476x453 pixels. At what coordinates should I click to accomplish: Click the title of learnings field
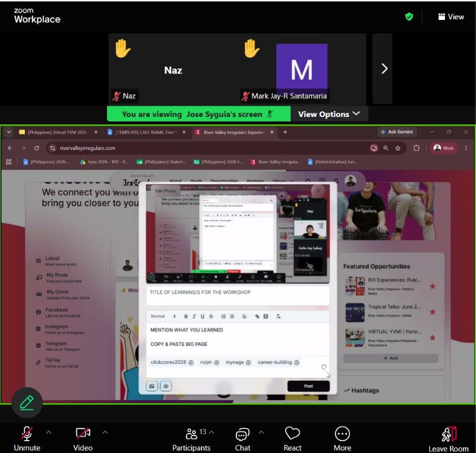click(238, 296)
